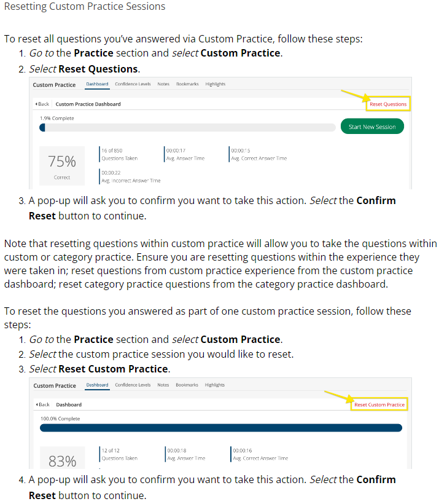Click the 100.0% Complete progress bar
The width and height of the screenshot is (439, 504).
click(221, 428)
